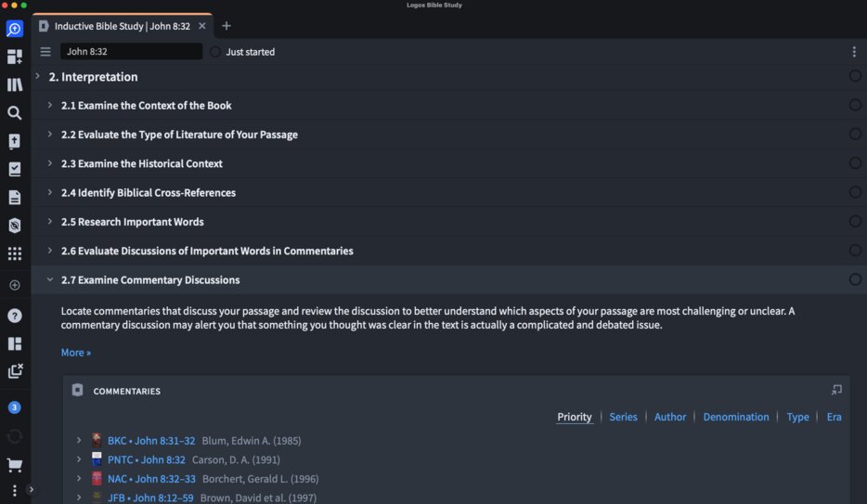This screenshot has width=867, height=504.
Task: Open the Help question mark icon
Action: pyautogui.click(x=14, y=316)
